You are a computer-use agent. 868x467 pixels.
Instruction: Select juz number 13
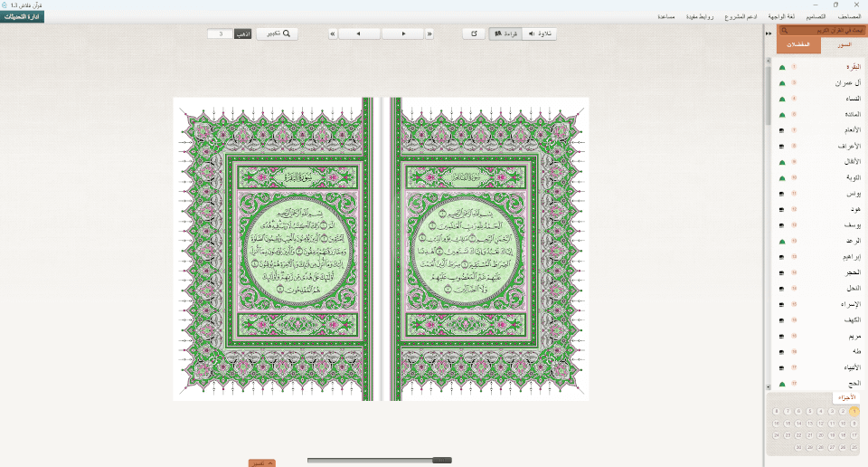tap(809, 424)
